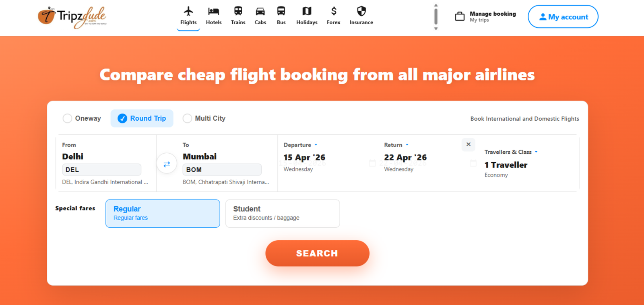The image size is (644, 305).
Task: Open the Hotels bed icon
Action: (x=213, y=11)
